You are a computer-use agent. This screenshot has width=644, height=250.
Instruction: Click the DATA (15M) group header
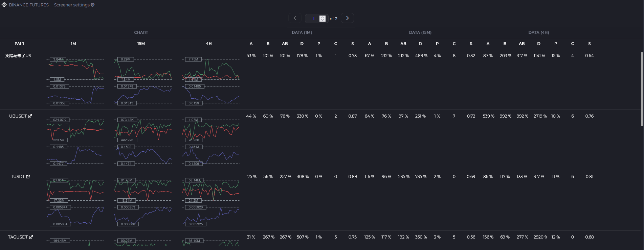(420, 32)
